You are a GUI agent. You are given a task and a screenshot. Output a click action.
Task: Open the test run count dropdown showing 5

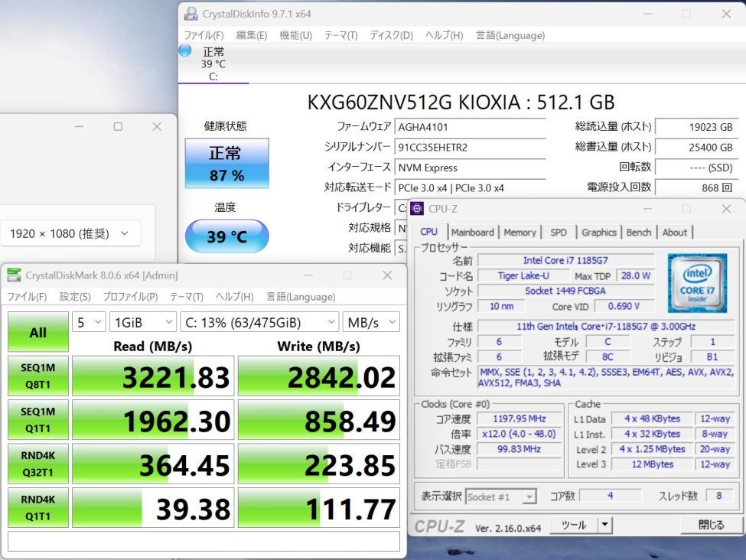88,322
